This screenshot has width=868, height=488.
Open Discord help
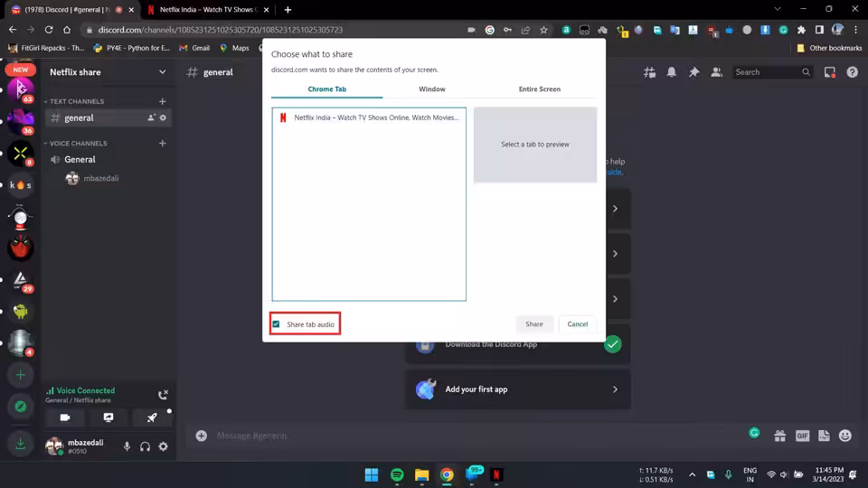pyautogui.click(x=852, y=72)
